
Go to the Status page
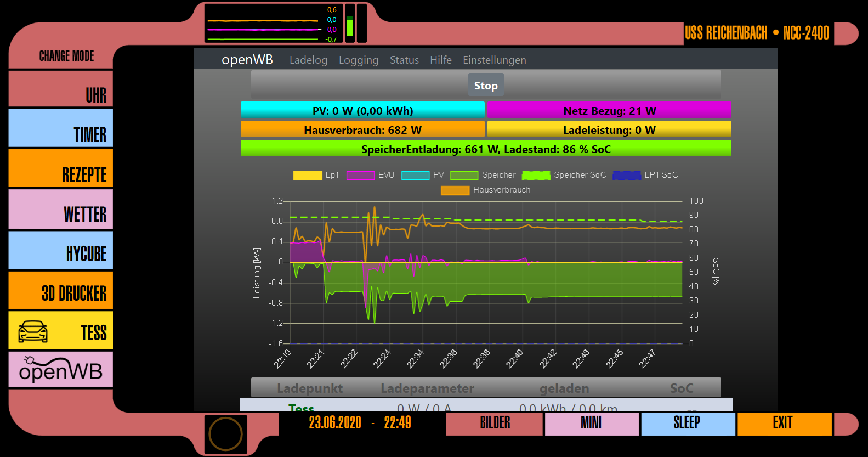tap(404, 60)
